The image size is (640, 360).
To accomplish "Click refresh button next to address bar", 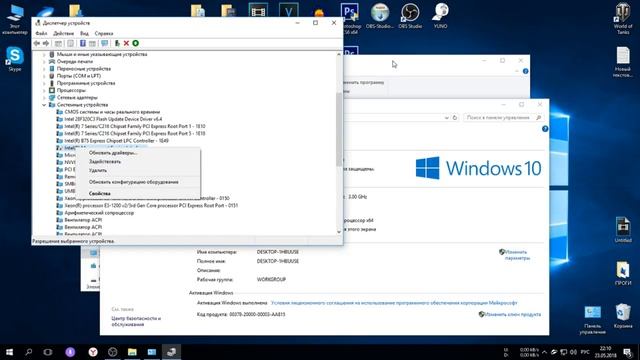I will point(455,118).
